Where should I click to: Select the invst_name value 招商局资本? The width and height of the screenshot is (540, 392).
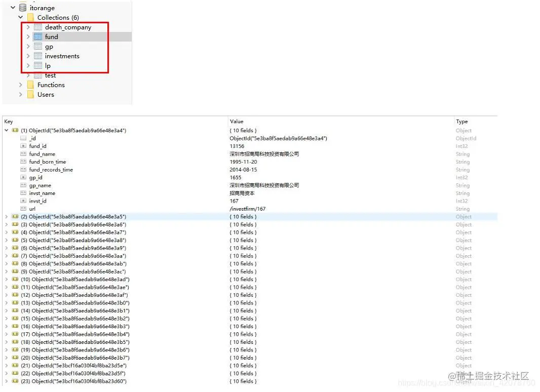(242, 193)
